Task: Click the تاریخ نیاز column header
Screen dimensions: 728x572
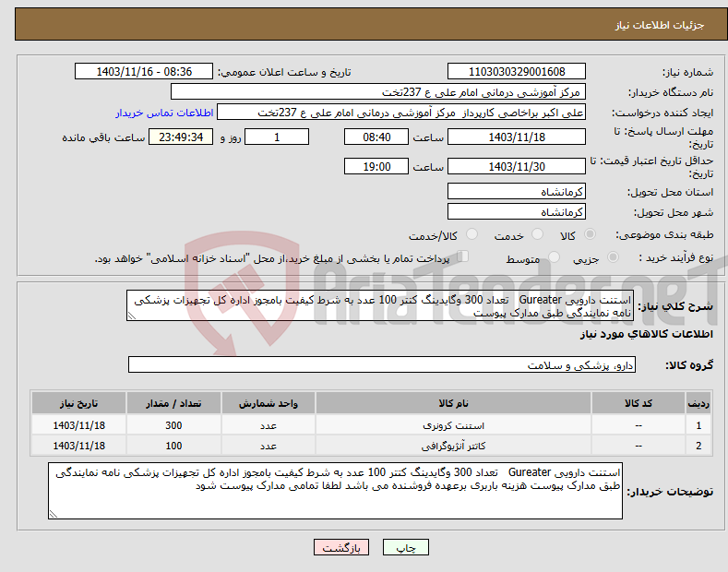Action: pyautogui.click(x=79, y=403)
